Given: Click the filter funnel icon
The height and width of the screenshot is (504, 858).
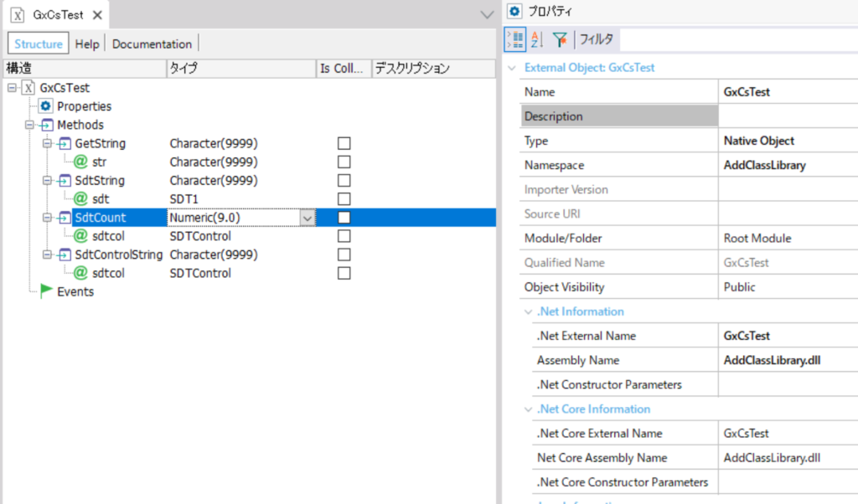Looking at the screenshot, I should (x=560, y=39).
